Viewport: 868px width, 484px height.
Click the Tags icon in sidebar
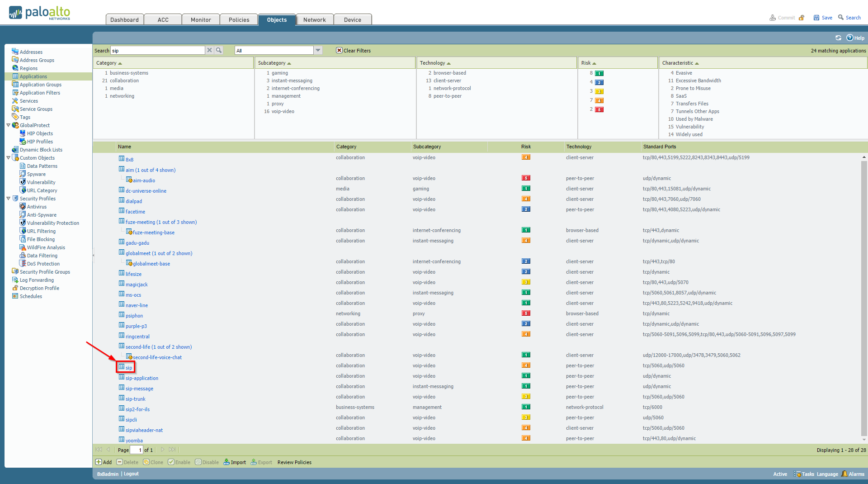[x=15, y=117]
